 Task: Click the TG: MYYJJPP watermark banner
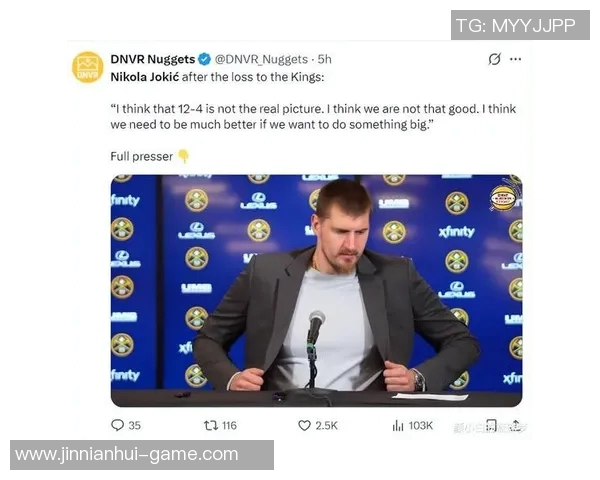[x=520, y=25]
